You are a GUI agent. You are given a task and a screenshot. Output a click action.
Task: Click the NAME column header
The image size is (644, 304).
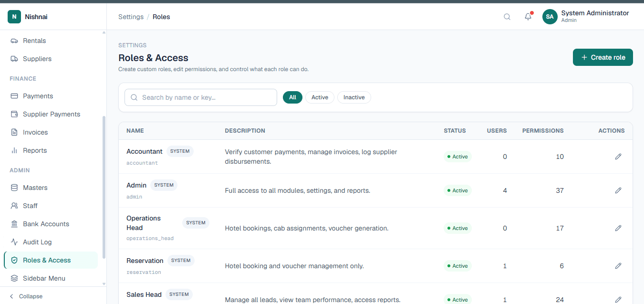pos(135,131)
